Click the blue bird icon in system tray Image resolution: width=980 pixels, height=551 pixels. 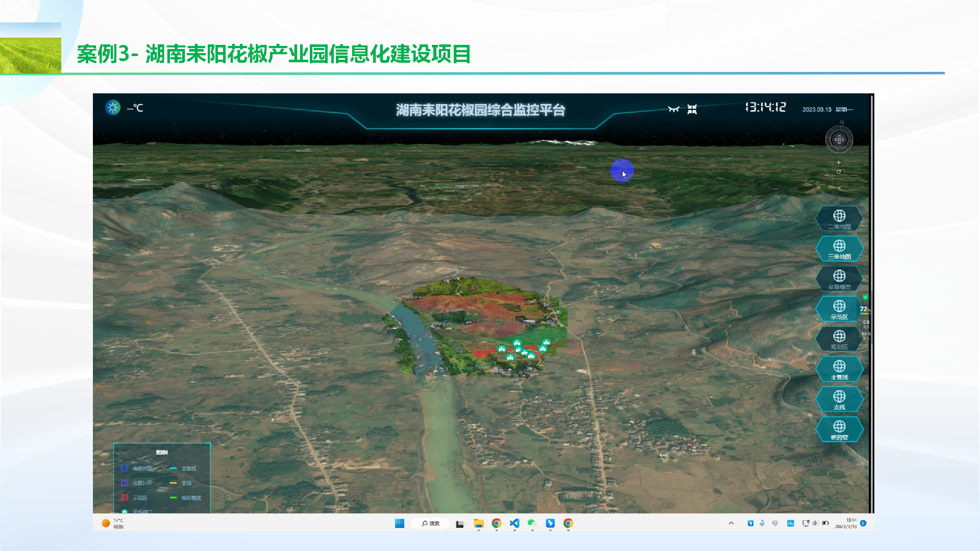click(750, 523)
